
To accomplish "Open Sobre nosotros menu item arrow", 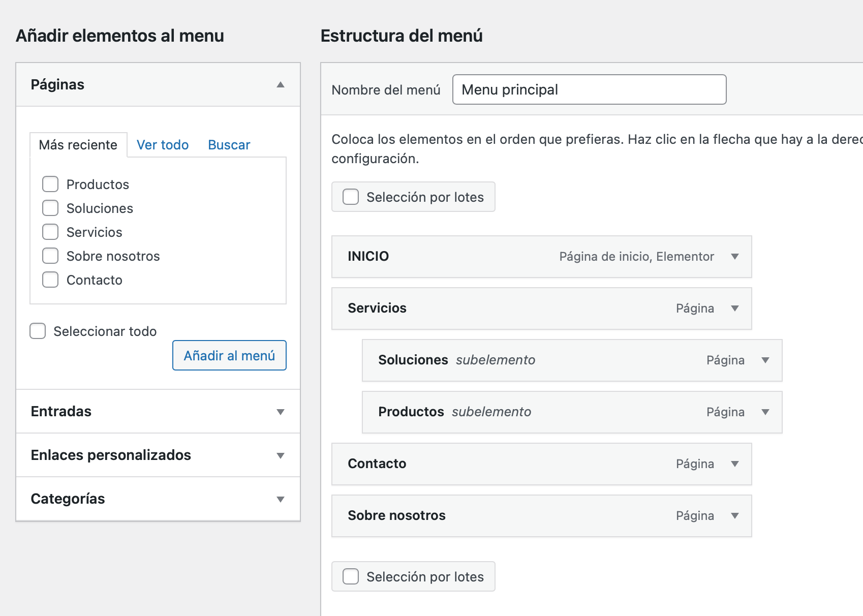I will coord(734,516).
